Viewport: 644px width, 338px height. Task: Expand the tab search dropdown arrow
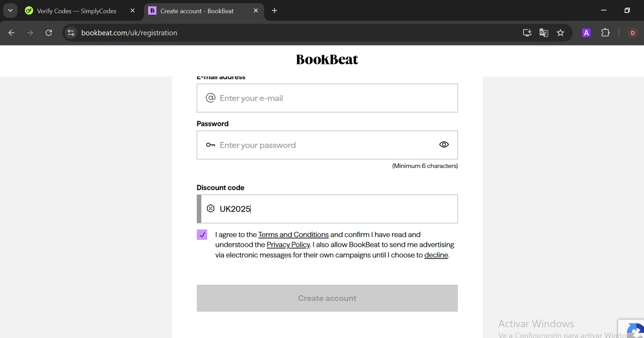[10, 11]
